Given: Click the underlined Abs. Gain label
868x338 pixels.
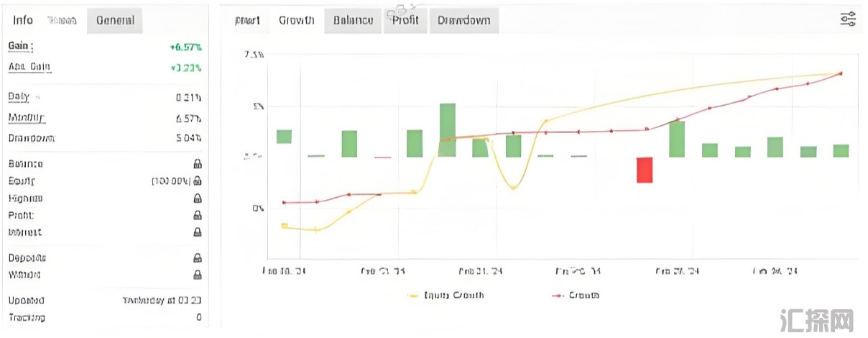Looking at the screenshot, I should pos(29,67).
